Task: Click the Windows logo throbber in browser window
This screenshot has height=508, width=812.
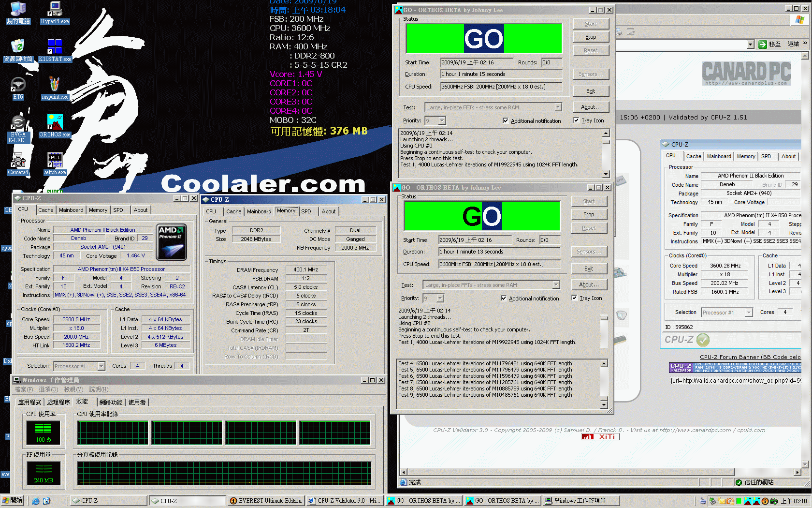Action: point(799,19)
